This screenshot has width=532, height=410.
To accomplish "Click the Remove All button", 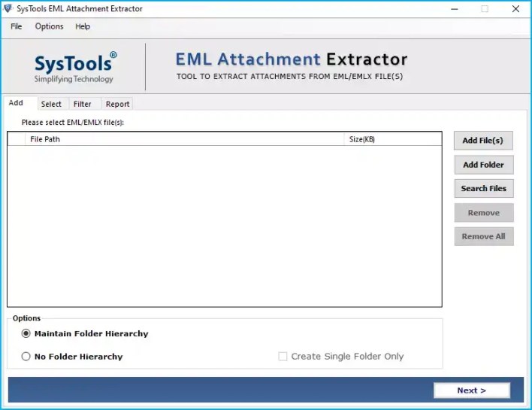I will [484, 236].
